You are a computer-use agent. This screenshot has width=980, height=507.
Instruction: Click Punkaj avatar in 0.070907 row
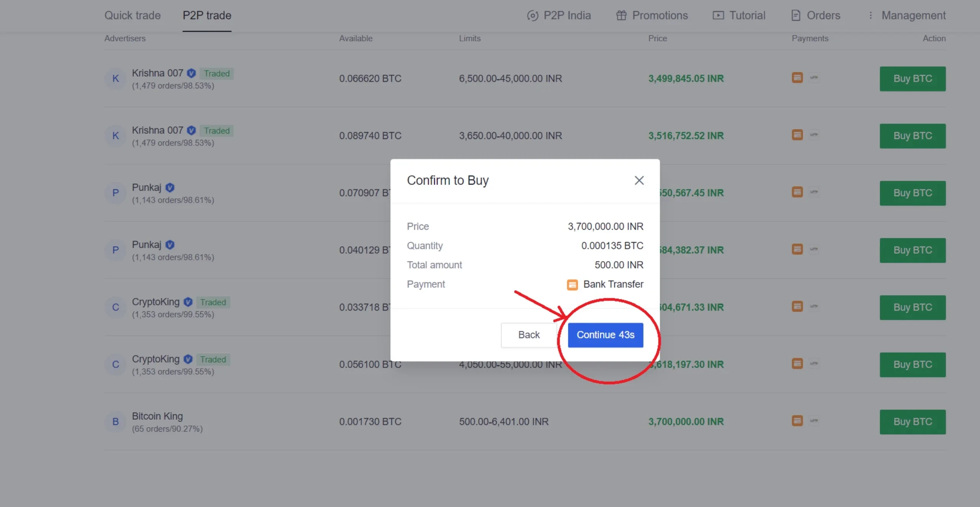[x=116, y=193]
